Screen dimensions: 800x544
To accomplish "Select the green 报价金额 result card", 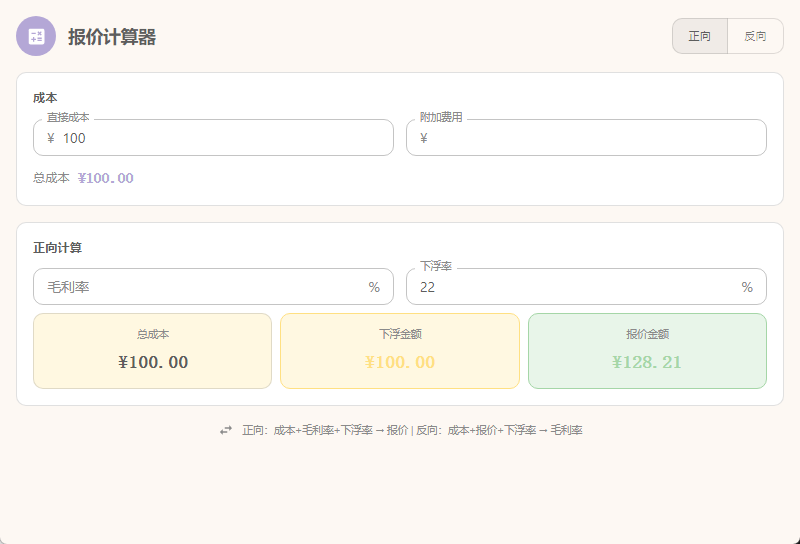I will coord(647,351).
